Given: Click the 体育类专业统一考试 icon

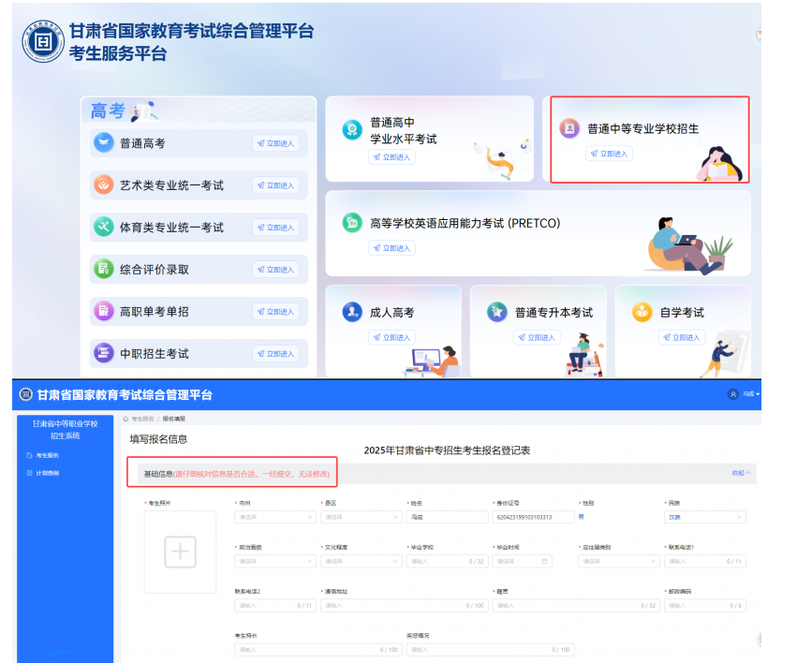Looking at the screenshot, I should point(104,228).
